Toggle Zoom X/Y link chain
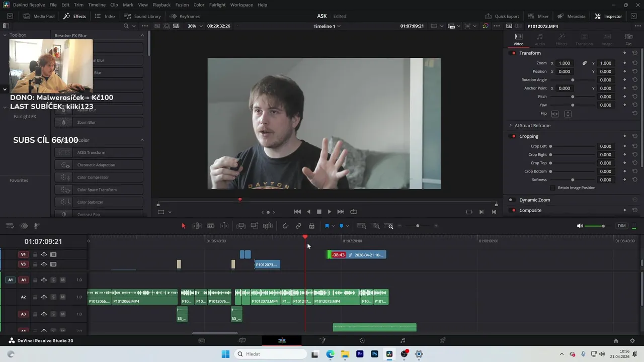This screenshot has height=362, width=644. (x=585, y=63)
